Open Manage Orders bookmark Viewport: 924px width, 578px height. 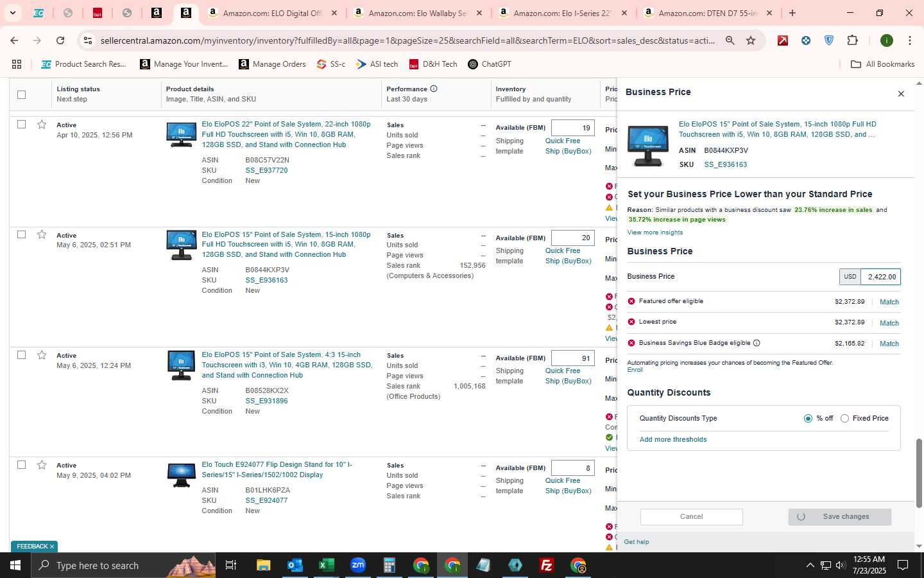[272, 64]
